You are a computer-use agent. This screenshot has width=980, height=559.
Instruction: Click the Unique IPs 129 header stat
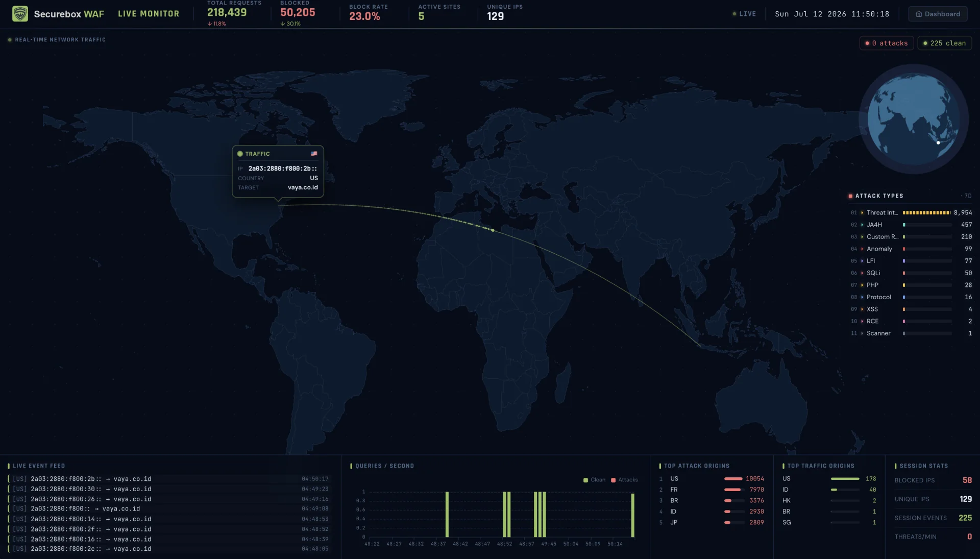[505, 13]
